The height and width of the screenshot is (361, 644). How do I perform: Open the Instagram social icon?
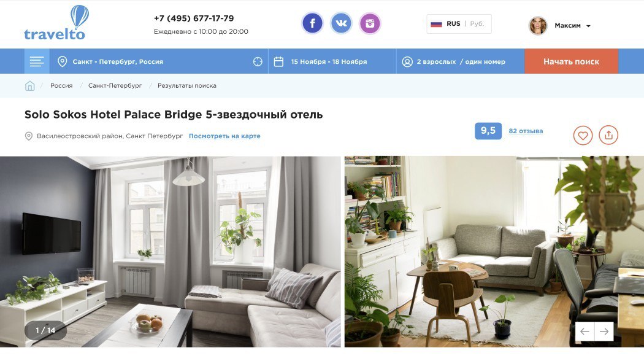click(370, 23)
